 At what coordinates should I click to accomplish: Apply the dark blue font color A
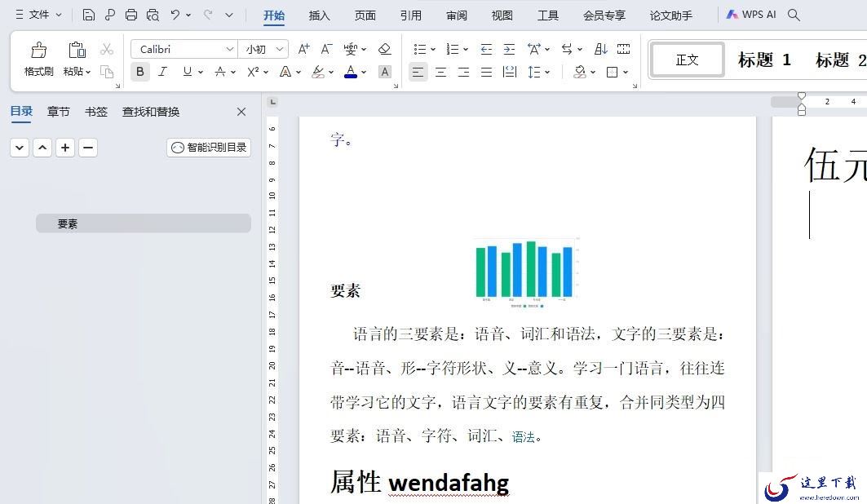pos(351,72)
